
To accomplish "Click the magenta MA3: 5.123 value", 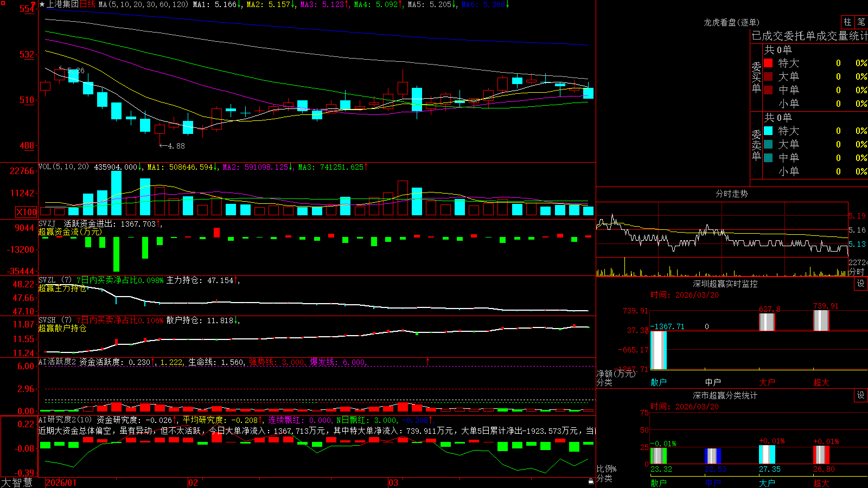I will coord(322,4).
